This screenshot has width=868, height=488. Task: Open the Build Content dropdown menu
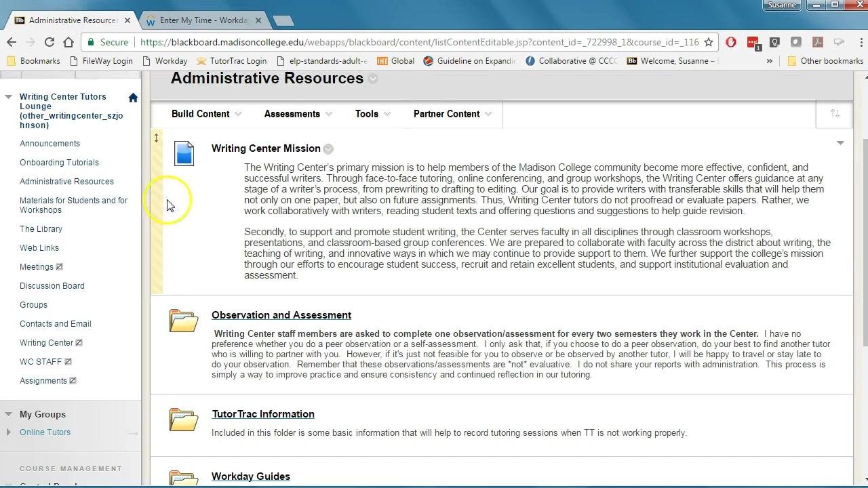click(x=206, y=114)
